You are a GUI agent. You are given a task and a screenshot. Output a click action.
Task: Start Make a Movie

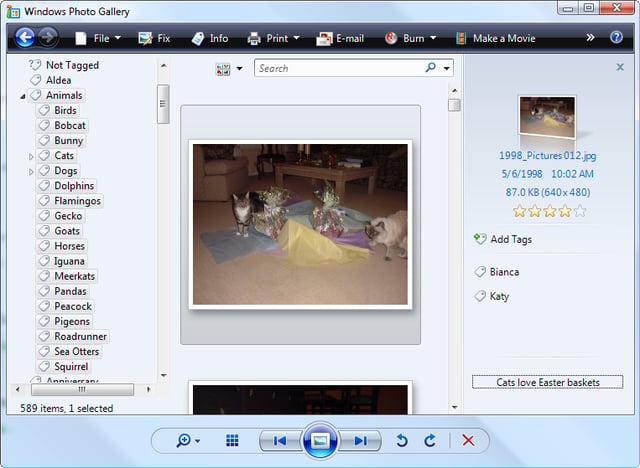coord(496,38)
